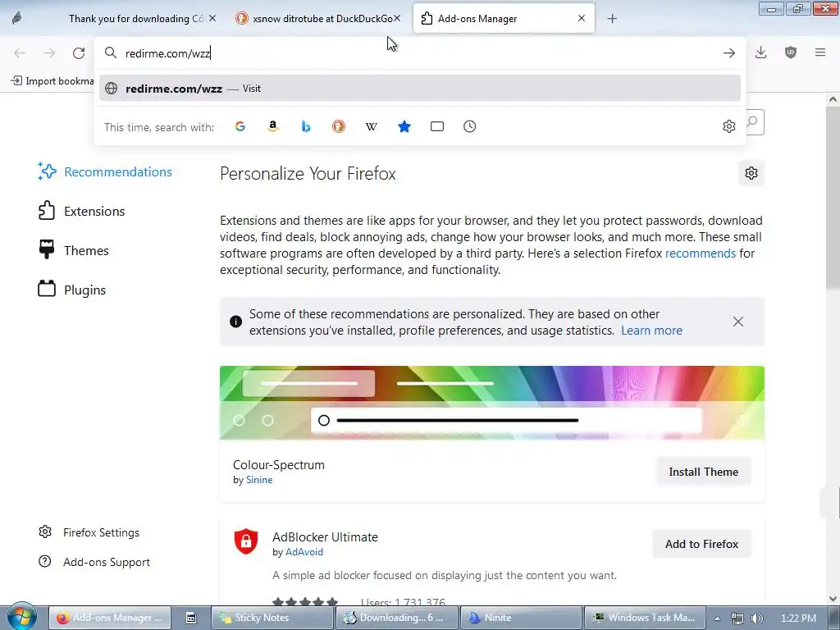Click the Go arrow in address bar

pyautogui.click(x=729, y=53)
